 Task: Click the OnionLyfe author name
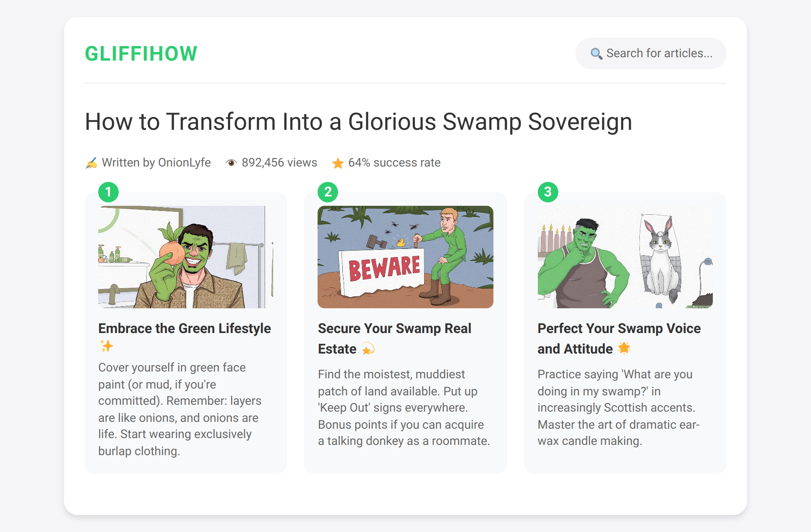184,162
